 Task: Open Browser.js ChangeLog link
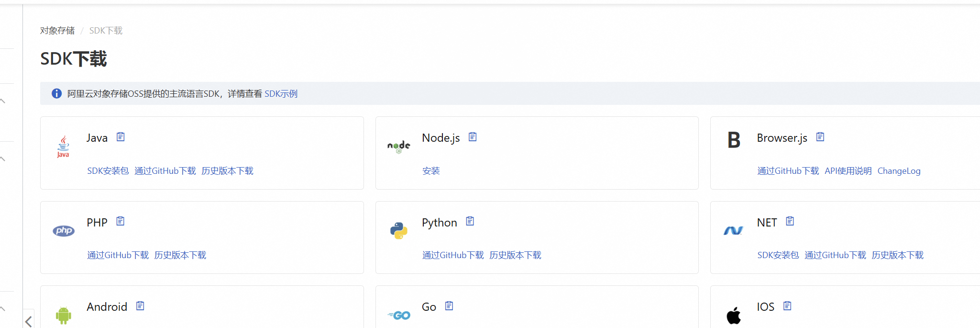[899, 171]
